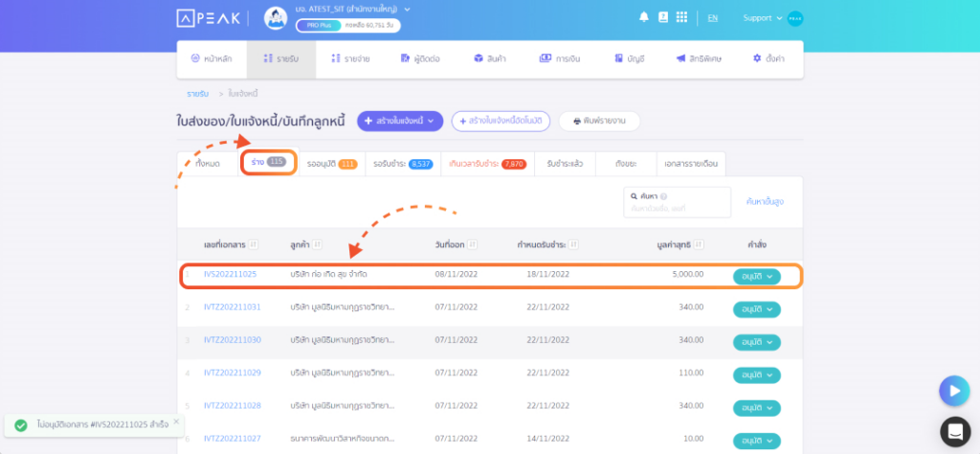This screenshot has height=454, width=980.
Task: Switch to the รออนุมัติ tab
Action: (x=332, y=164)
